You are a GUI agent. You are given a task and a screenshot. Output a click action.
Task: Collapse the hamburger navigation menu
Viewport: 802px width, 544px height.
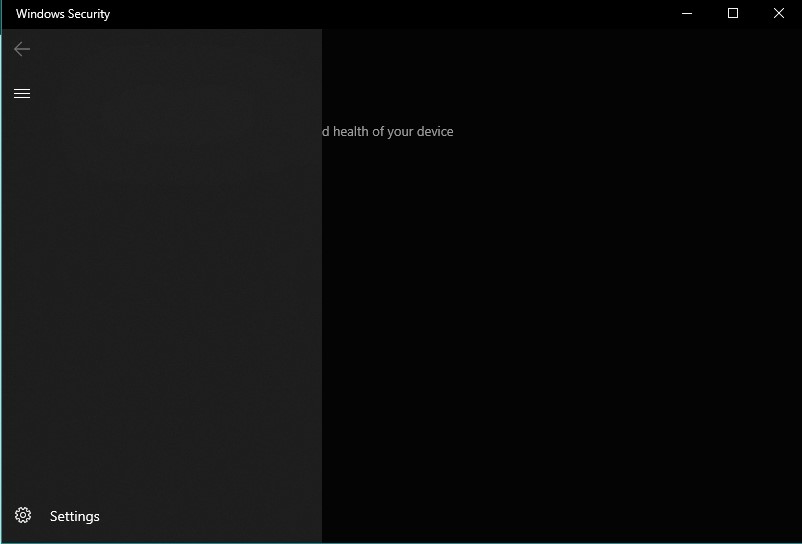[x=22, y=94]
